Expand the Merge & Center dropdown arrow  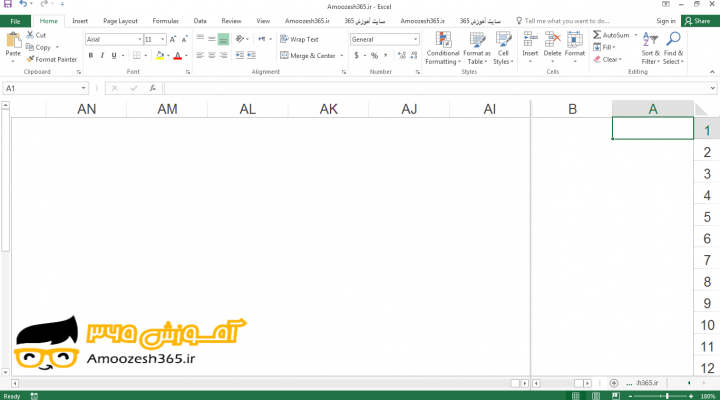point(342,56)
